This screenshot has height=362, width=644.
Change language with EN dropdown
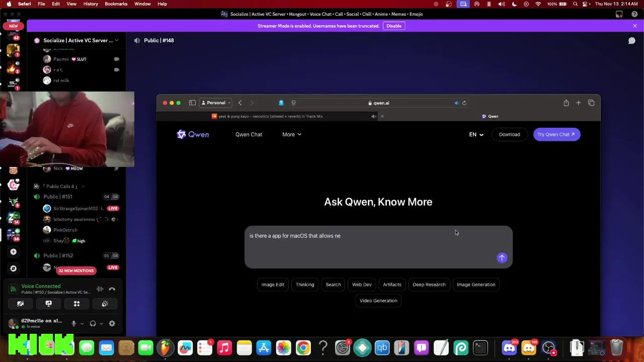(476, 134)
